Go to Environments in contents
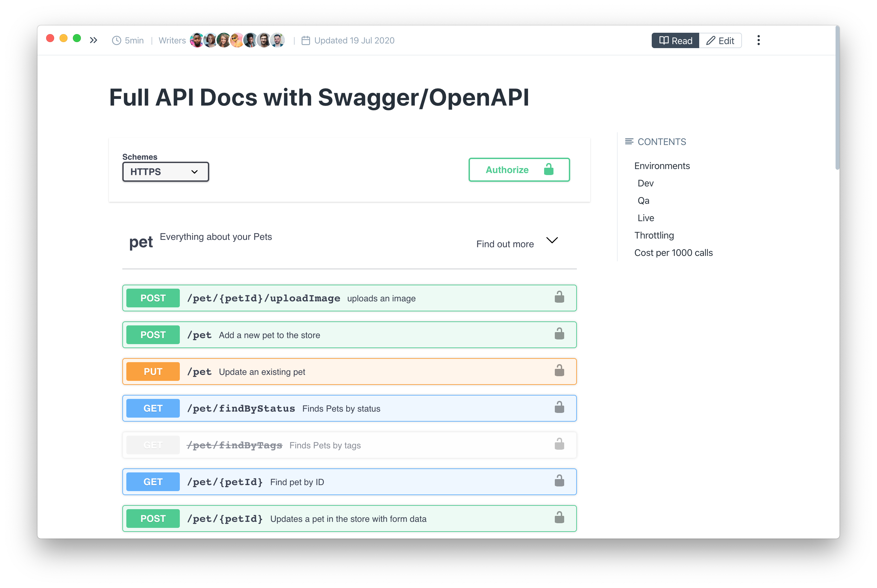The width and height of the screenshot is (877, 588). 662,166
